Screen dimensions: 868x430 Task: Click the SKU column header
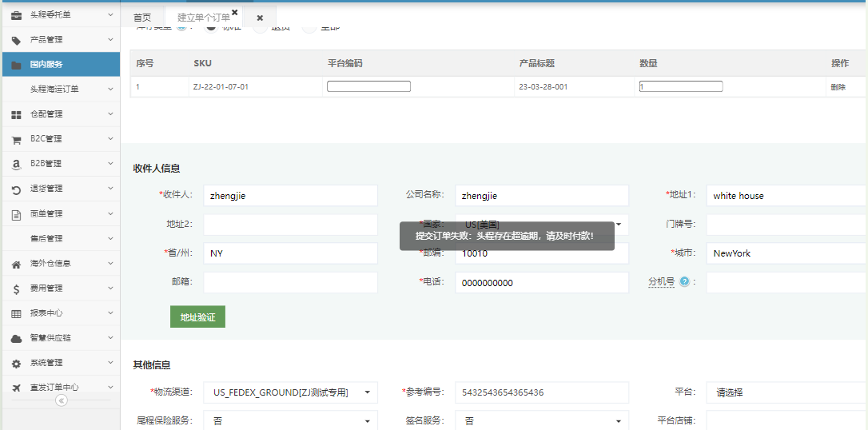coord(202,64)
